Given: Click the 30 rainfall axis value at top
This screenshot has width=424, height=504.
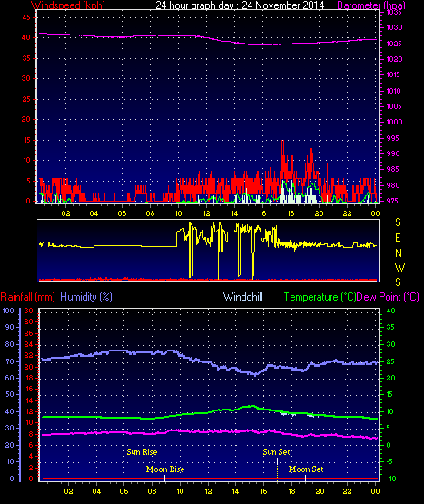Looking at the screenshot, I should [x=29, y=311].
